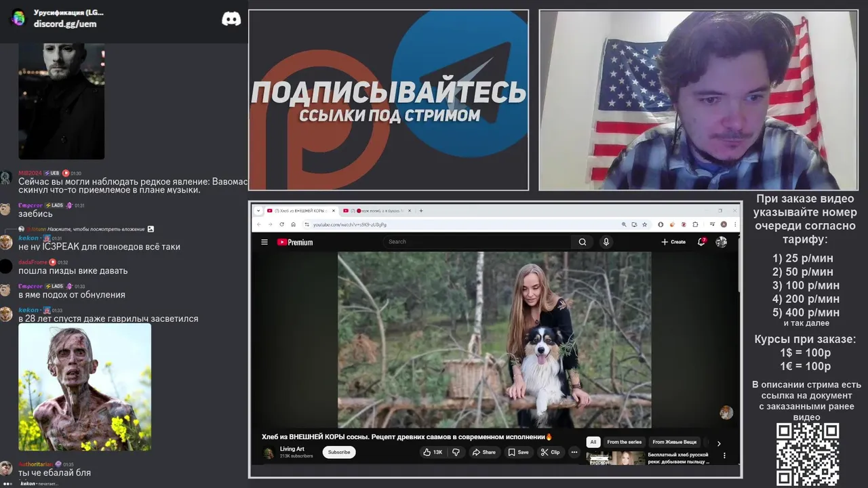
Task: Open more actions ellipsis under the video
Action: coord(574,452)
